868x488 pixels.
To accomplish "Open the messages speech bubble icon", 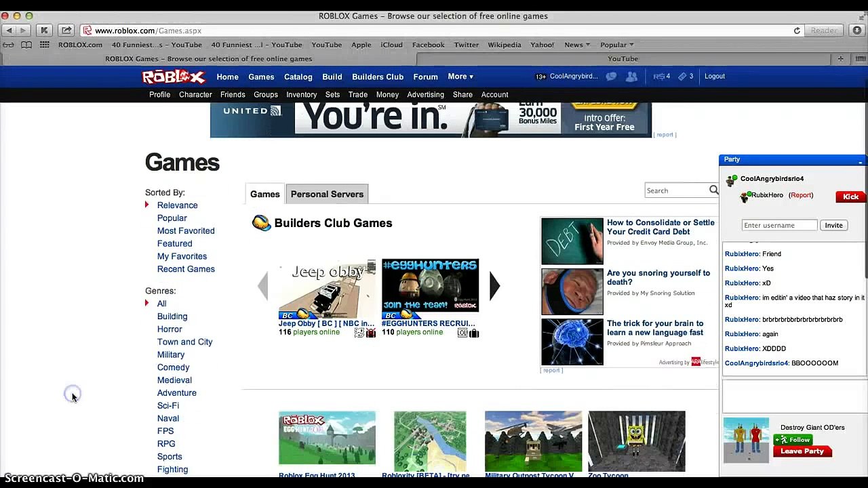I will (611, 77).
